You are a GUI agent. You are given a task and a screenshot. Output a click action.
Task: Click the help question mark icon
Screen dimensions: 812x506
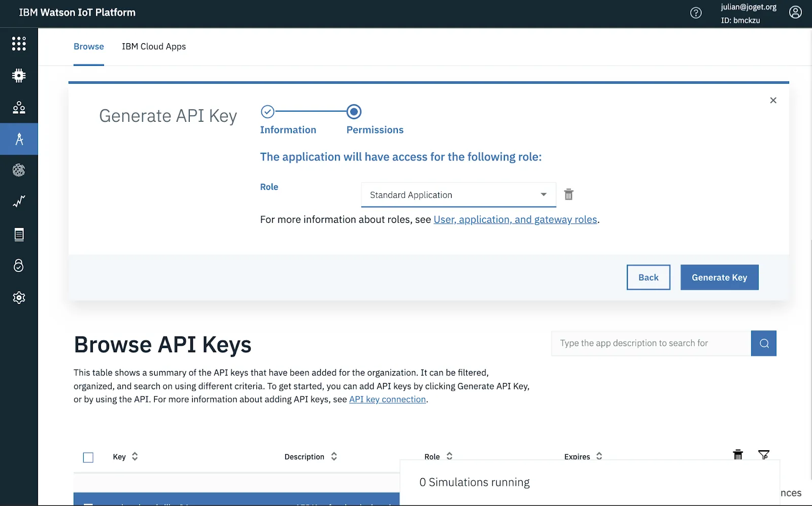click(696, 13)
